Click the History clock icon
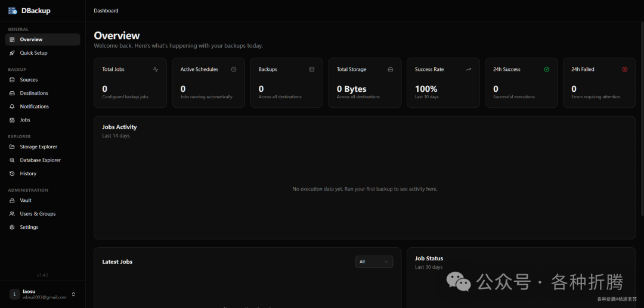 [x=12, y=173]
